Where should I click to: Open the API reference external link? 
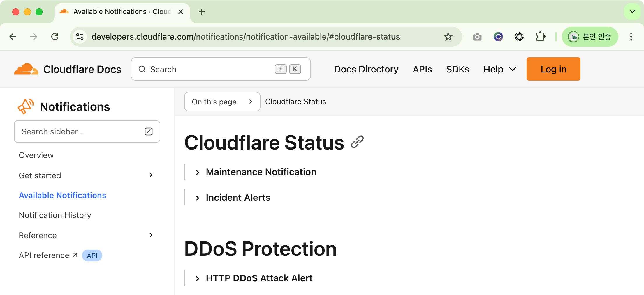(x=48, y=255)
